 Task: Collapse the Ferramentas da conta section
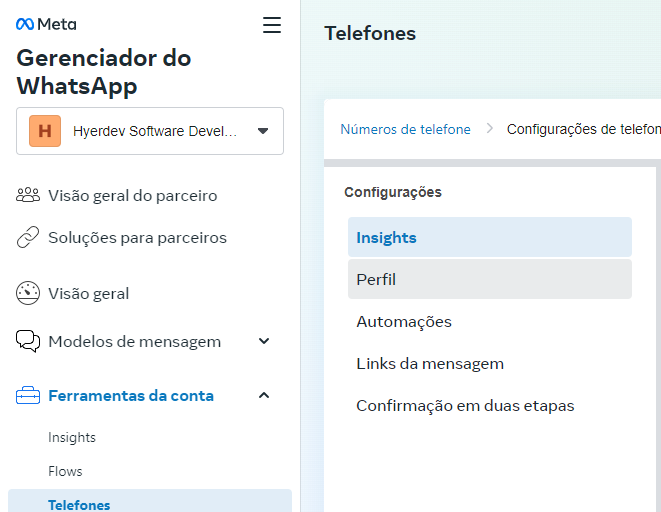[264, 395]
